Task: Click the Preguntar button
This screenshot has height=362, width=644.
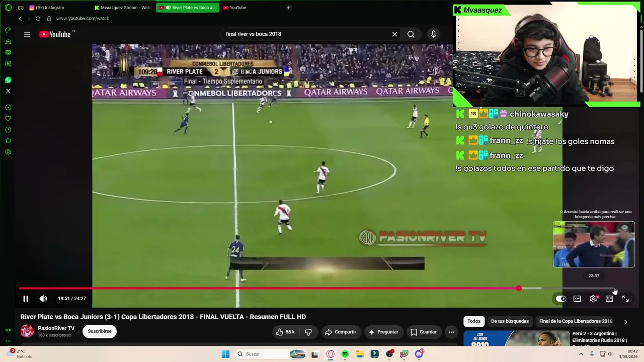Action: (x=383, y=332)
